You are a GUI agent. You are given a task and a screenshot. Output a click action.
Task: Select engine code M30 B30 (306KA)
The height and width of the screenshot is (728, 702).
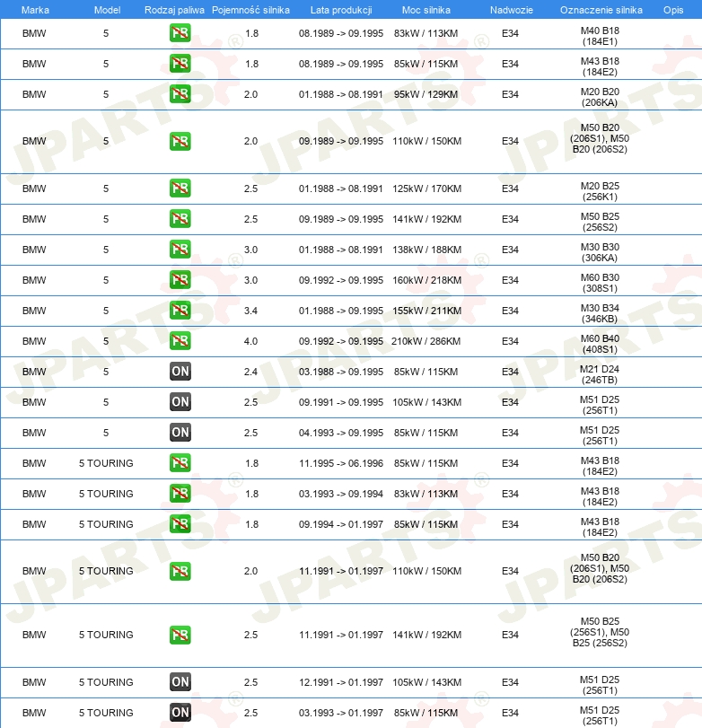coord(600,252)
